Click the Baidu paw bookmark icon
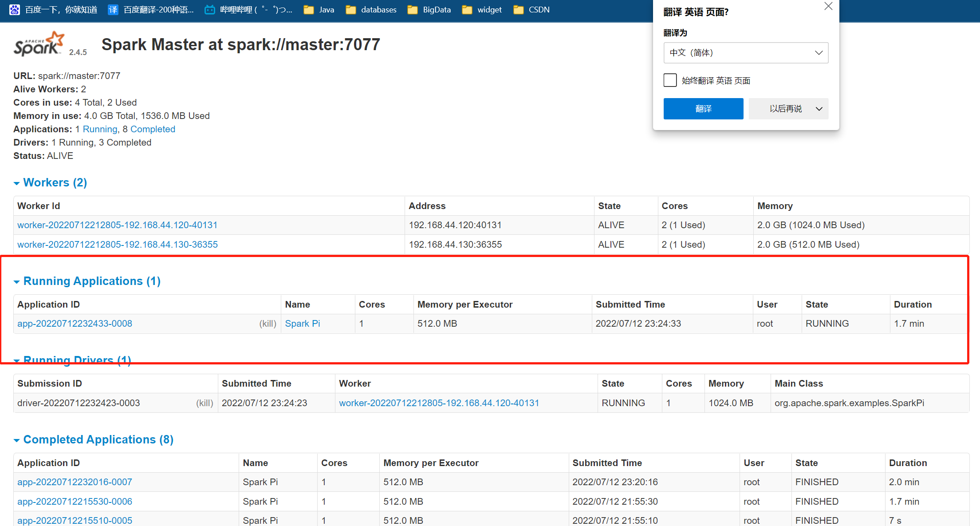 coord(15,10)
